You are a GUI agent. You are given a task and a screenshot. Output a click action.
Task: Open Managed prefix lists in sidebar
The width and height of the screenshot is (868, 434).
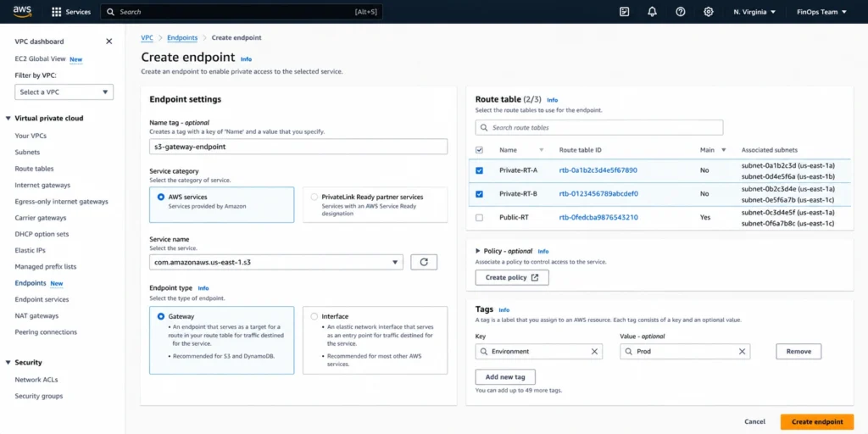[x=46, y=267]
